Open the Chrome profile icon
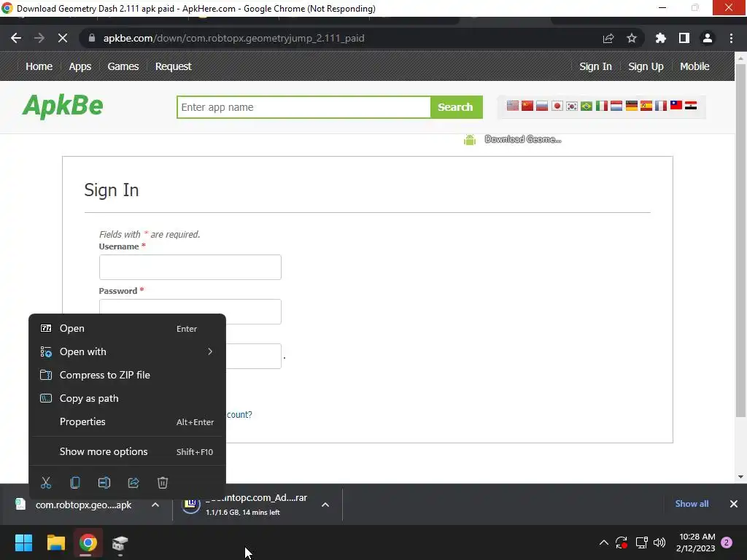 708,38
